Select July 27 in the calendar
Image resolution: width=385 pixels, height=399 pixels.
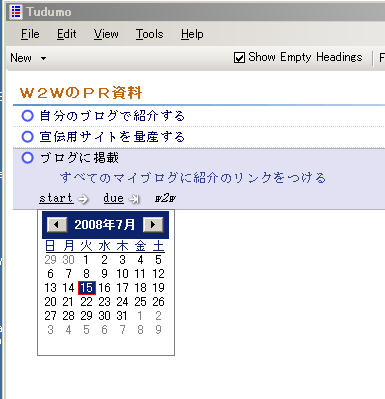coord(50,316)
